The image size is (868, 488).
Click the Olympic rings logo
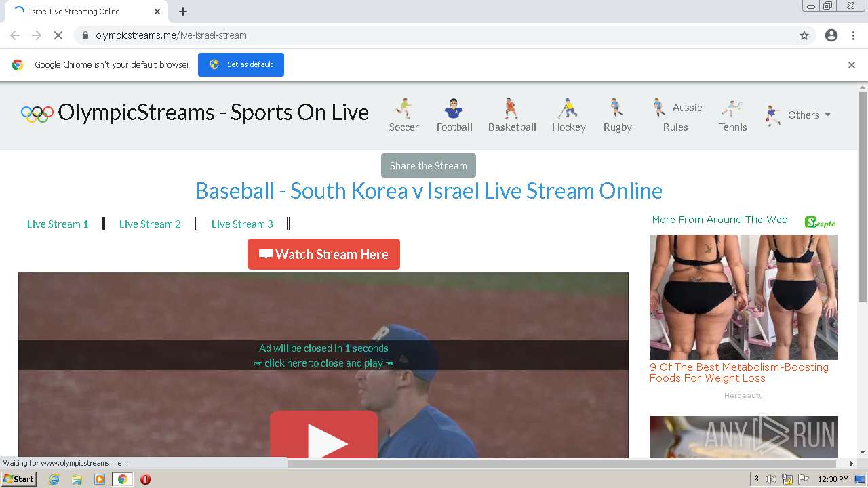pyautogui.click(x=37, y=114)
